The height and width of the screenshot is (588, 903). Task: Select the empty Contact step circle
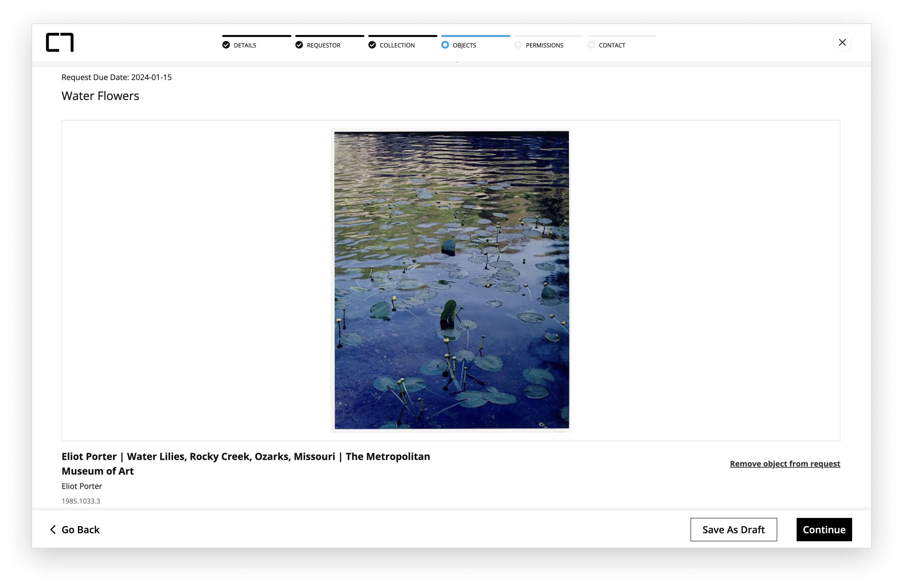tap(591, 45)
